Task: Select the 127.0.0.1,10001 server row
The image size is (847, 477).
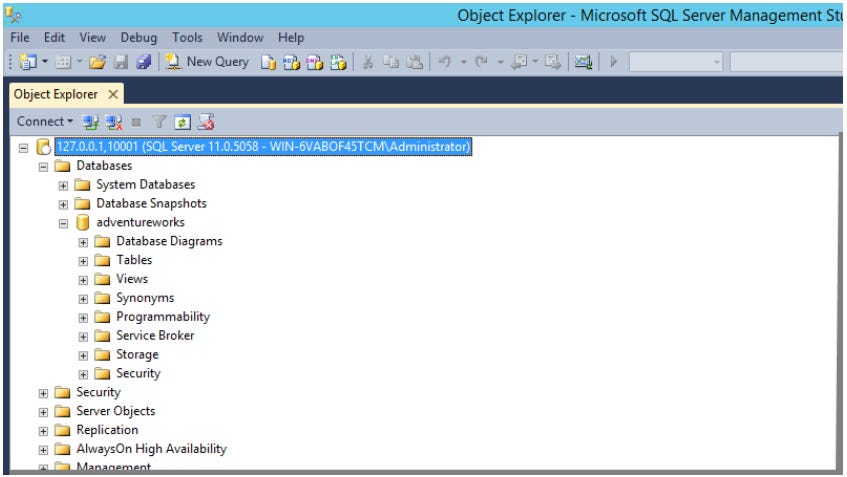Action: click(x=263, y=147)
